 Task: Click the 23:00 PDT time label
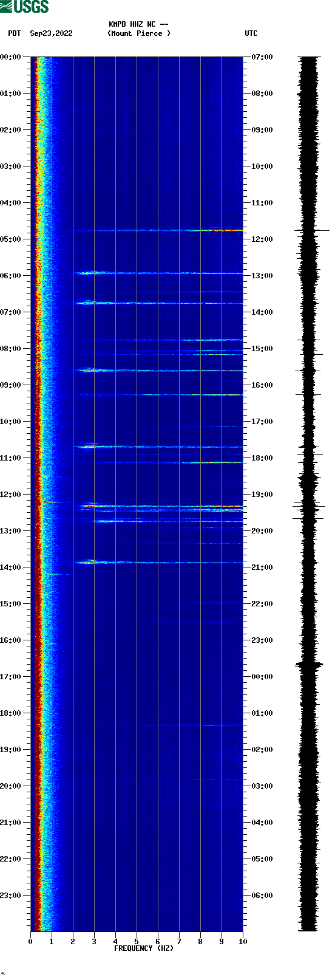(x=11, y=896)
